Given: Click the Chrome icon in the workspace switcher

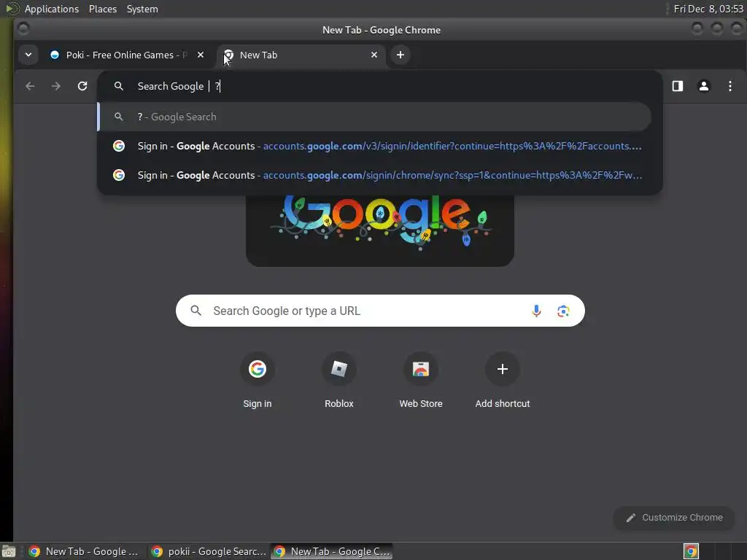Looking at the screenshot, I should pos(691,551).
